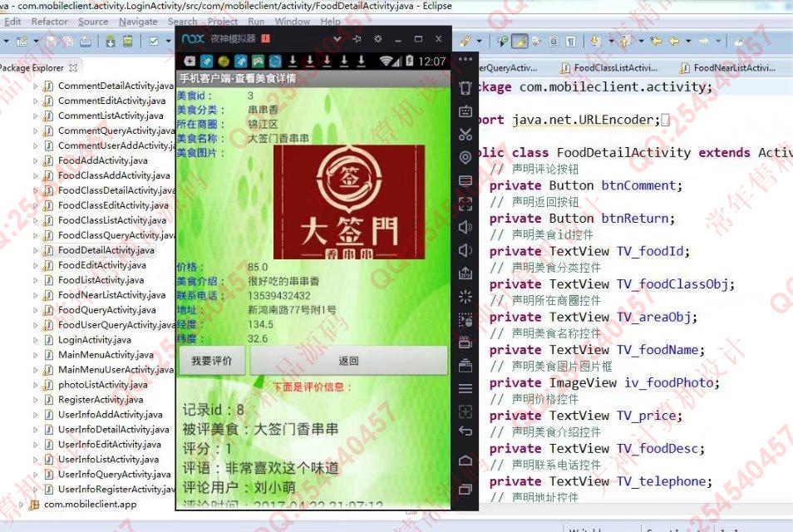Image resolution: width=793 pixels, height=532 pixels.
Task: Click the Nox loading spinner sidebar icon
Action: coord(465,297)
